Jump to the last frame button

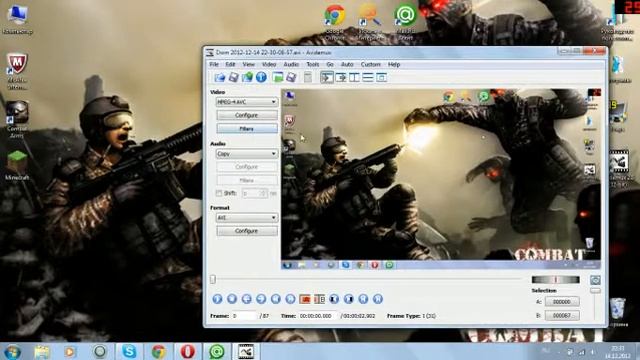[x=378, y=299]
